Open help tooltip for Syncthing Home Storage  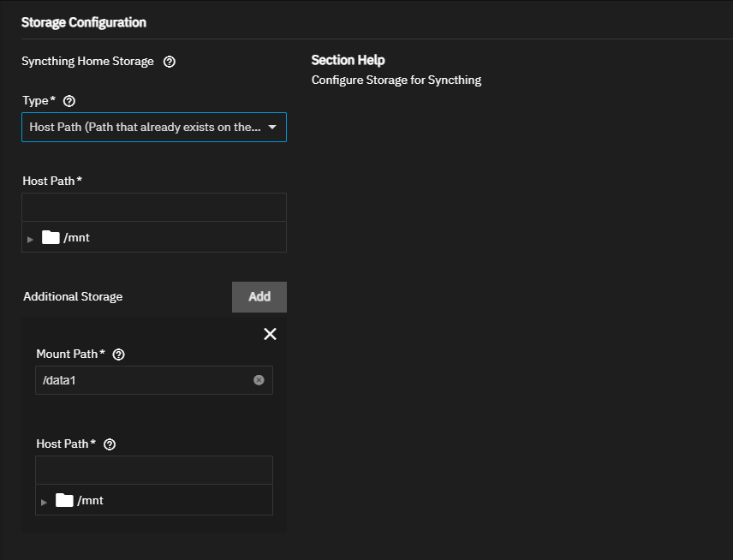(169, 62)
